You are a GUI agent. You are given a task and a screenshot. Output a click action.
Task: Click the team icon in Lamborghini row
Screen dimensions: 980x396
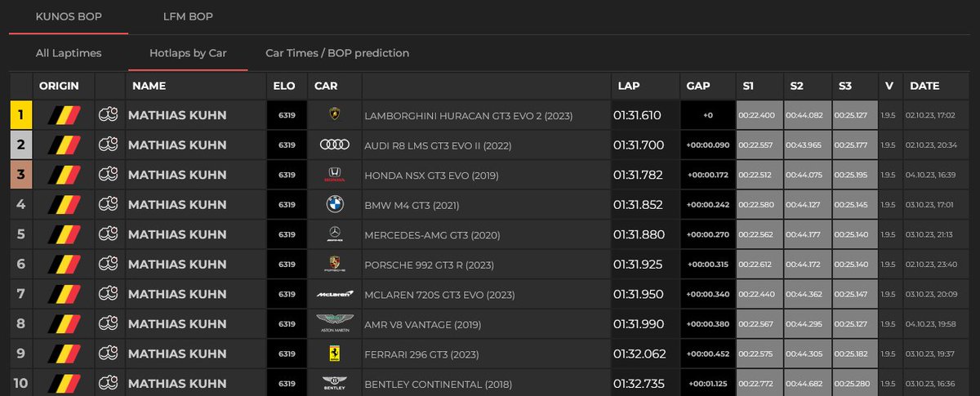tap(109, 115)
